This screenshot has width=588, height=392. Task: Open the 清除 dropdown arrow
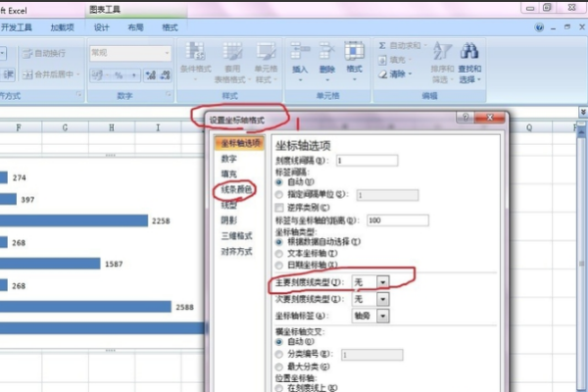coord(410,73)
